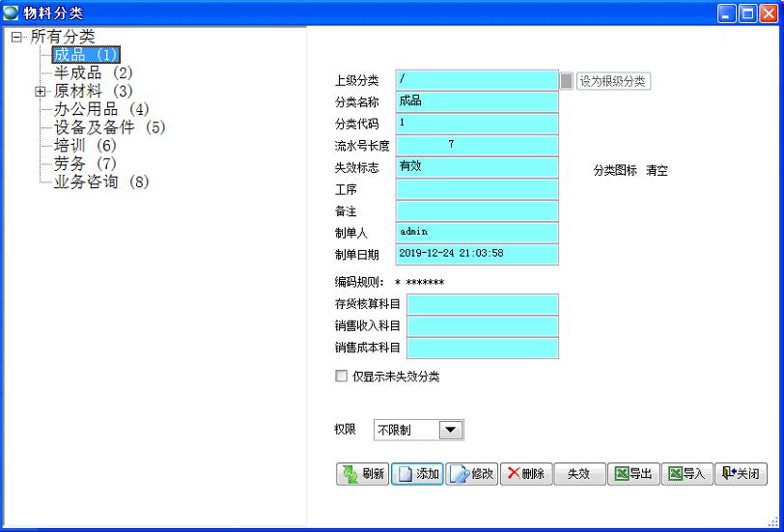784x532 pixels.
Task: Expand the 原材料 tree node
Action: click(x=41, y=92)
